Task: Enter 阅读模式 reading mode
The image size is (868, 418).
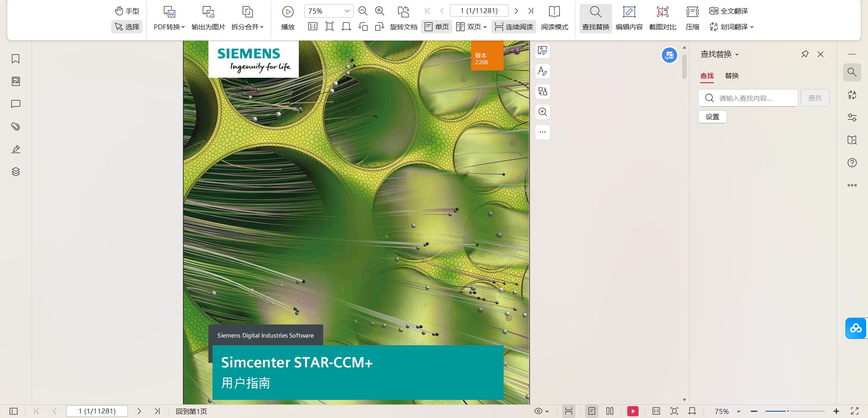Action: point(555,19)
